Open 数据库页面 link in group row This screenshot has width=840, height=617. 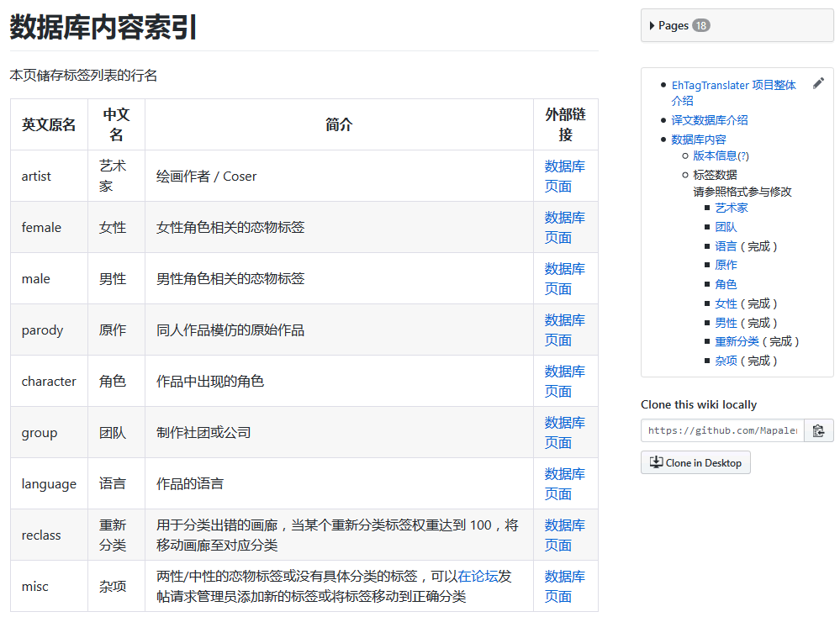pos(565,433)
